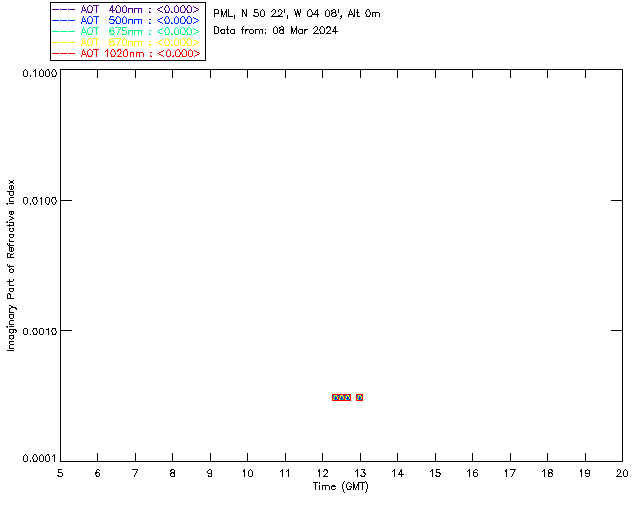Click the x-axis tick label 17

click(510, 473)
